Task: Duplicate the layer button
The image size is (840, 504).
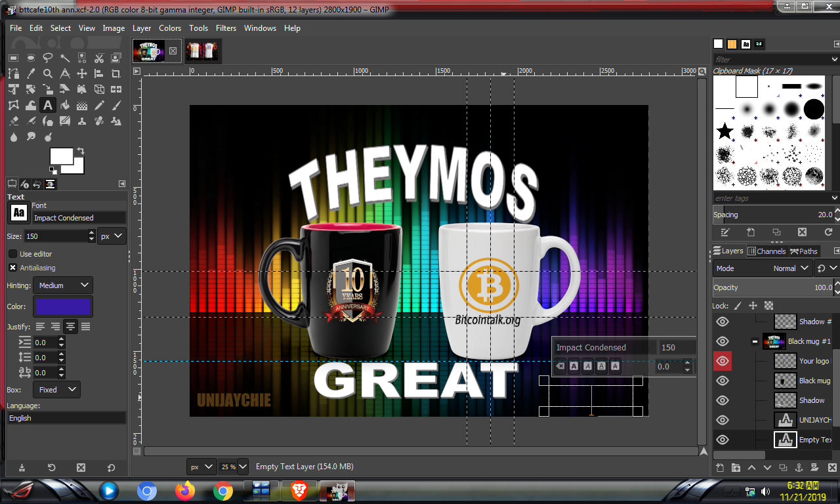Action: (783, 467)
